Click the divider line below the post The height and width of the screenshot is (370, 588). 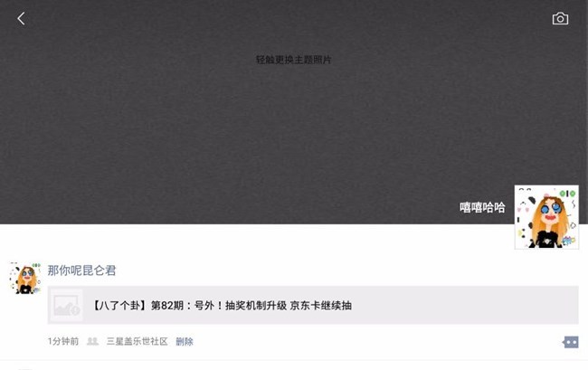[x=294, y=360]
